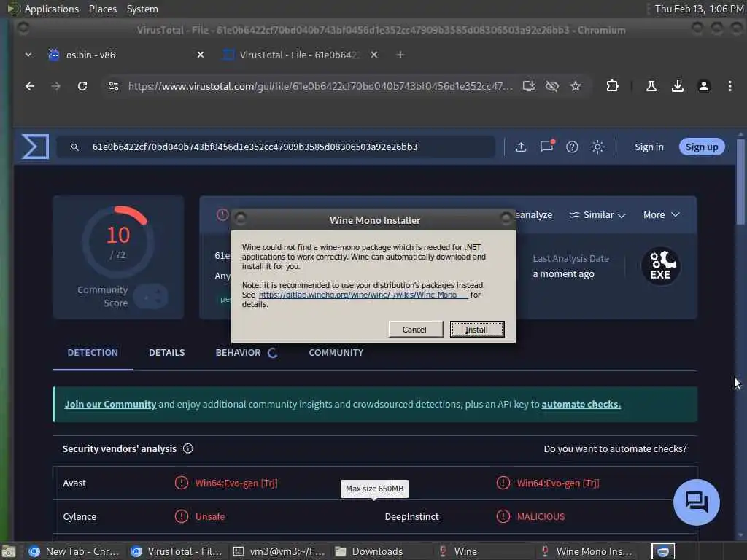Viewport: 747px width, 560px height.
Task: Click Do you want to automate checks?
Action: pos(615,448)
